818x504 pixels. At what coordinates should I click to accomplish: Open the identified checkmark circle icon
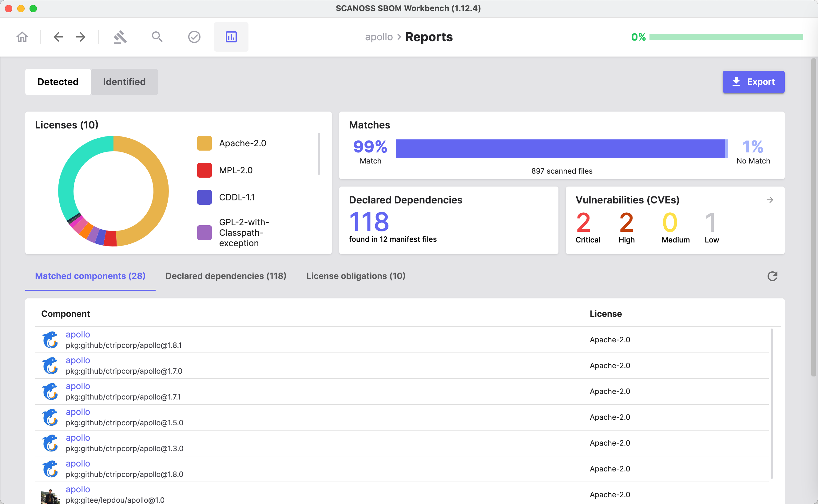point(194,37)
